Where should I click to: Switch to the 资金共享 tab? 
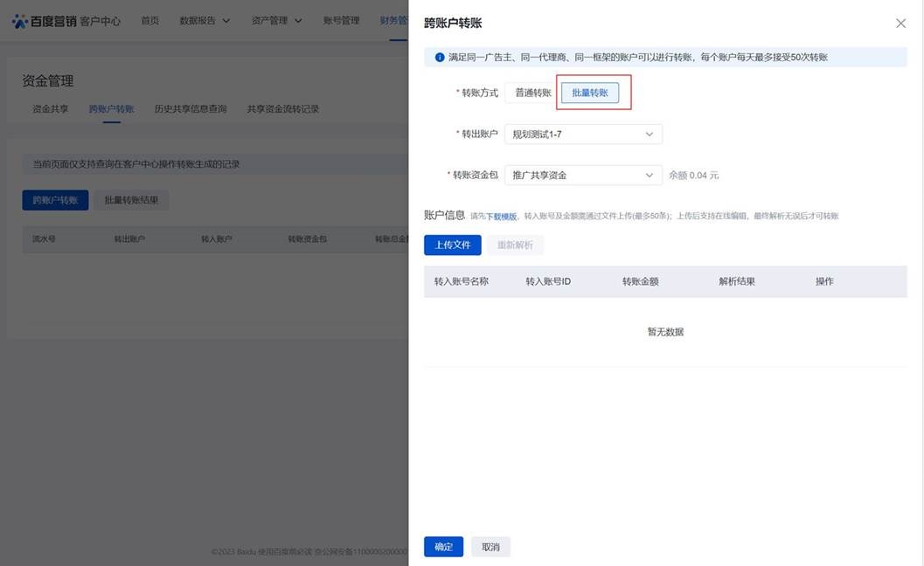click(51, 109)
